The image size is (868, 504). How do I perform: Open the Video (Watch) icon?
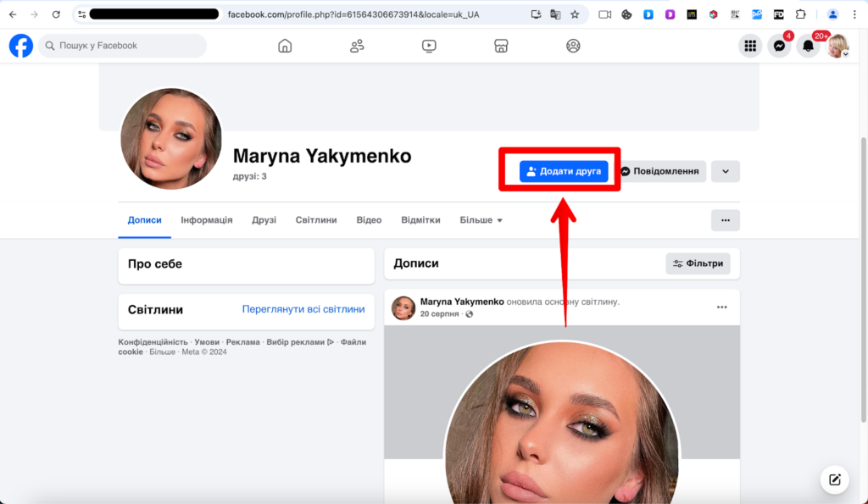click(429, 46)
